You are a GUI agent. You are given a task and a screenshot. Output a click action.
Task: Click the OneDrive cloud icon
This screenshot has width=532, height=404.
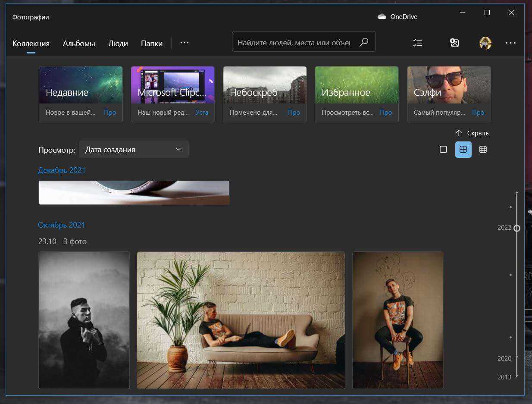(x=382, y=17)
